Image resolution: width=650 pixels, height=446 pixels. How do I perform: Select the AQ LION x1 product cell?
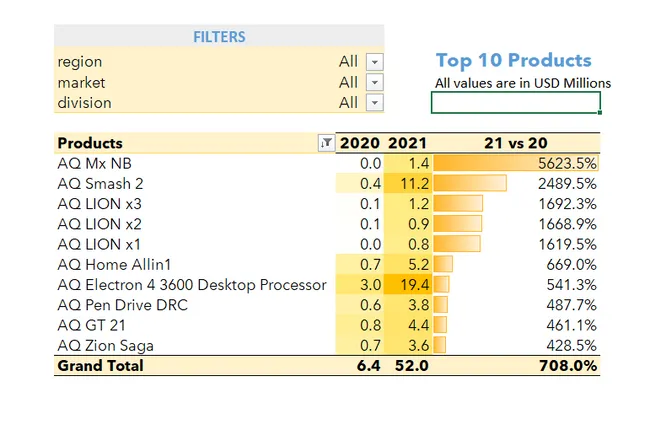[195, 245]
